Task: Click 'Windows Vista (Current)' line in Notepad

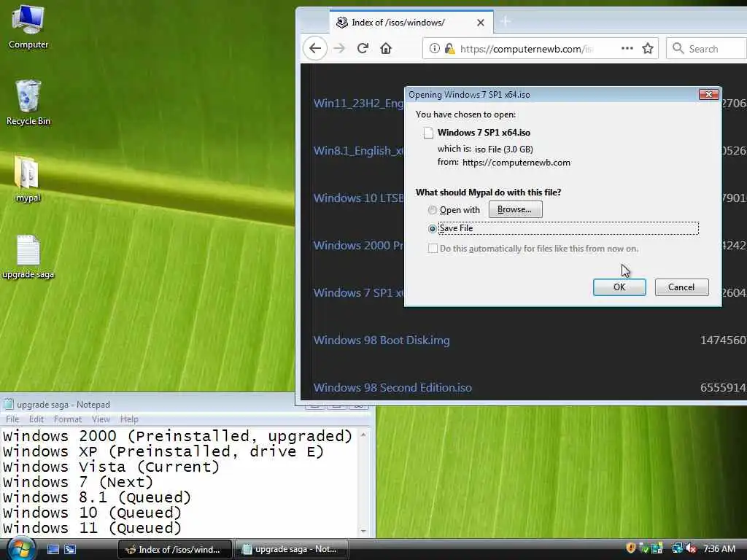Action: pyautogui.click(x=111, y=467)
